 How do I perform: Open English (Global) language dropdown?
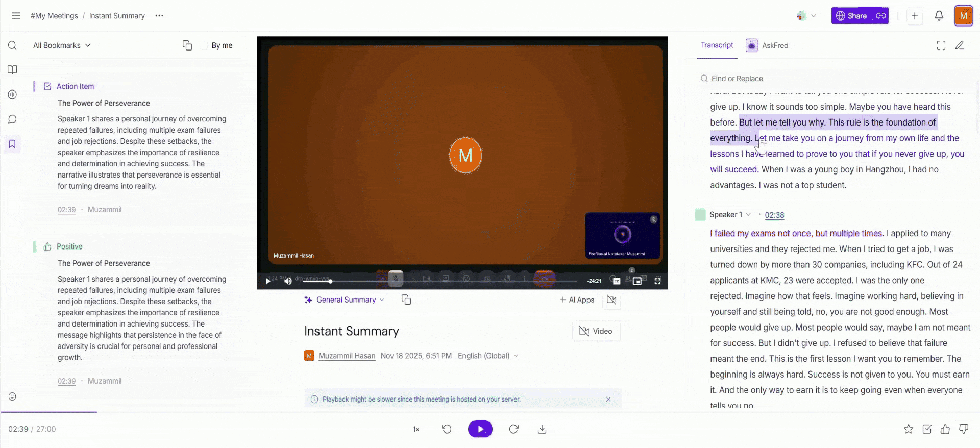(488, 356)
